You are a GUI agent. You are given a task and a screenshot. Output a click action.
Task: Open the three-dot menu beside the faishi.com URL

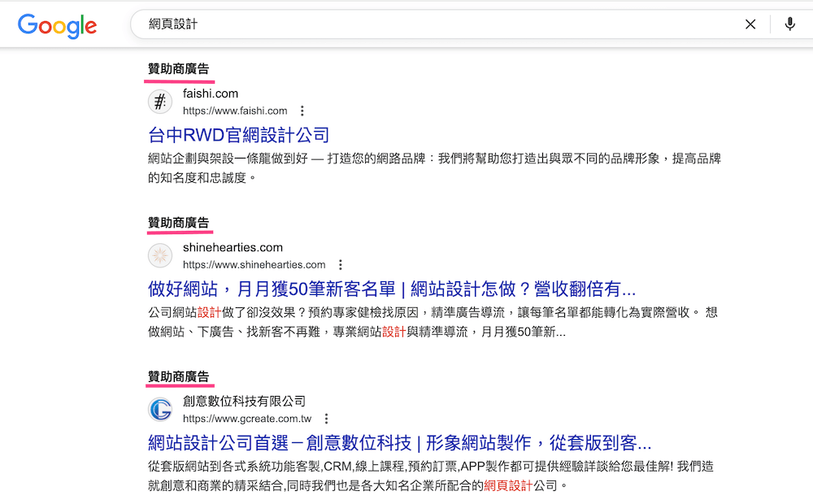302,111
